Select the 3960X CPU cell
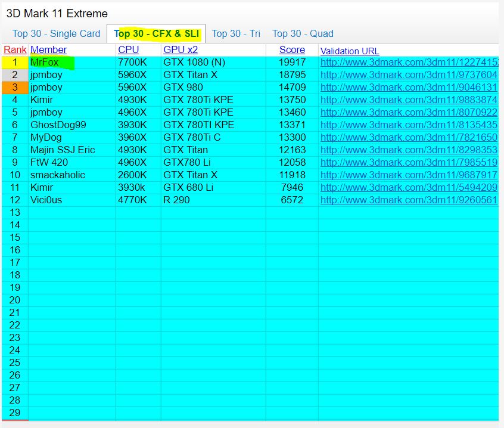504x428 pixels. [138, 137]
